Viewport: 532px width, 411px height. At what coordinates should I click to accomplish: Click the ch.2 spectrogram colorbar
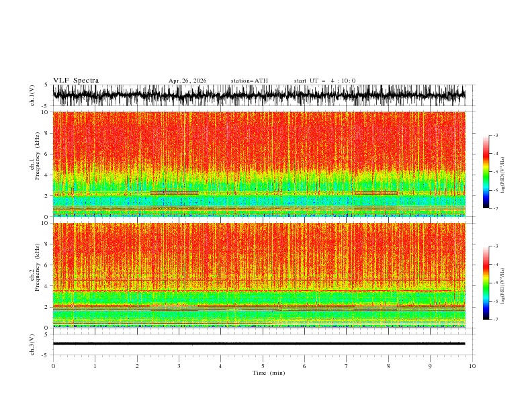[x=486, y=283]
